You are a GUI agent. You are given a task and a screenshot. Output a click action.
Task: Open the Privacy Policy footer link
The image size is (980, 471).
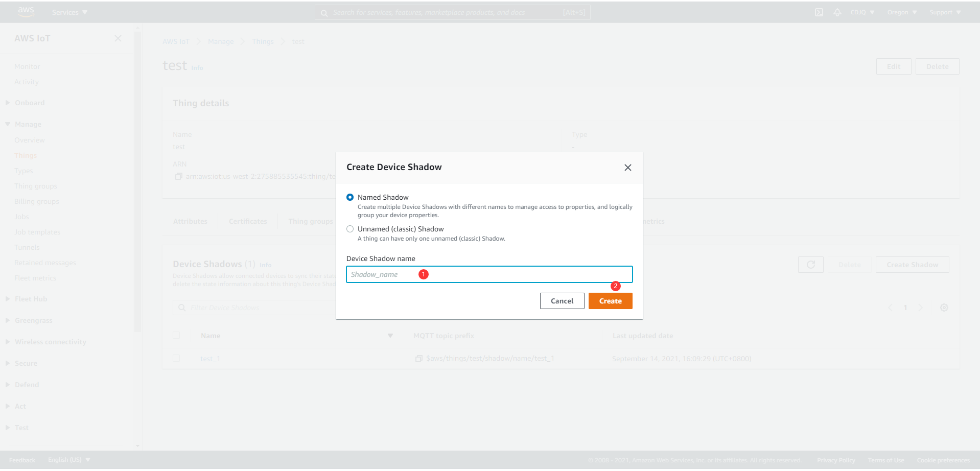coord(836,460)
